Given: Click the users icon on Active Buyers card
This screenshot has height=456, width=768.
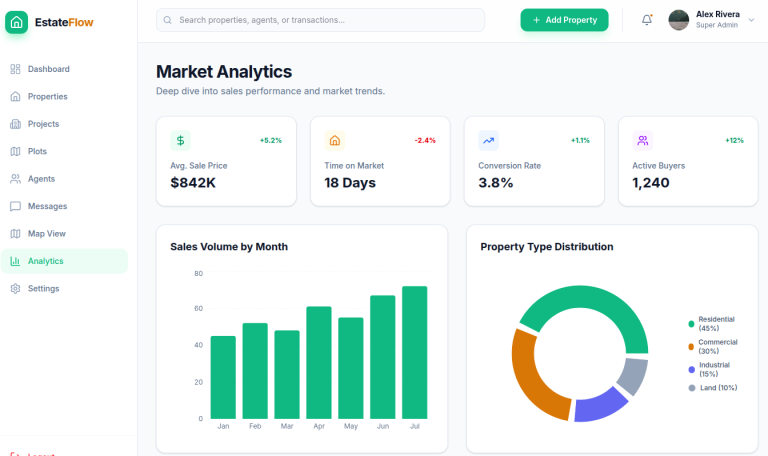Looking at the screenshot, I should [642, 141].
